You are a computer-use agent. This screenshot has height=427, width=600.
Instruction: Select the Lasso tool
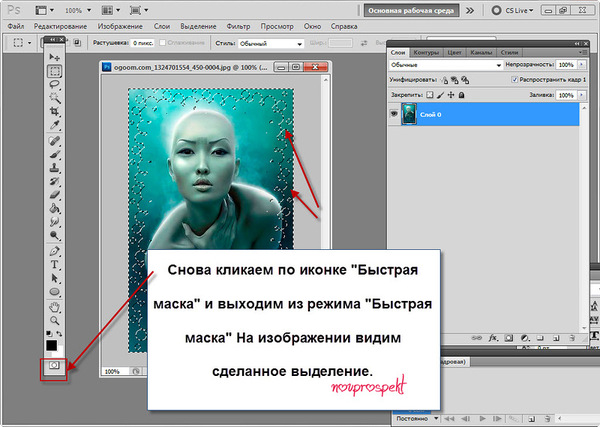pos(54,85)
